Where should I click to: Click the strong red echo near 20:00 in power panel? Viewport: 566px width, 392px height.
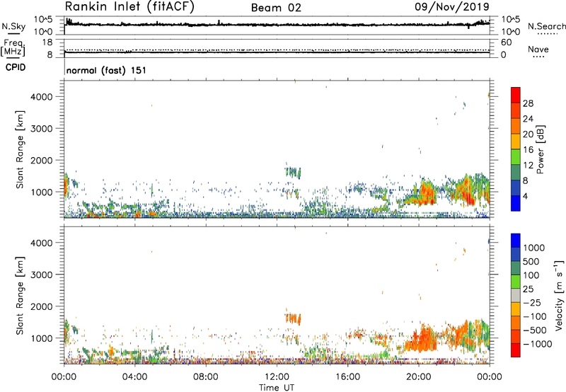pos(427,193)
